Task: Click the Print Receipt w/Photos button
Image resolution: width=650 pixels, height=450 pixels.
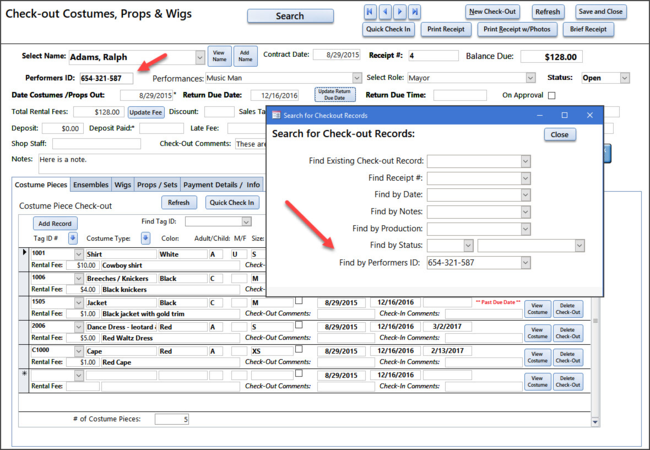Action: click(x=515, y=30)
